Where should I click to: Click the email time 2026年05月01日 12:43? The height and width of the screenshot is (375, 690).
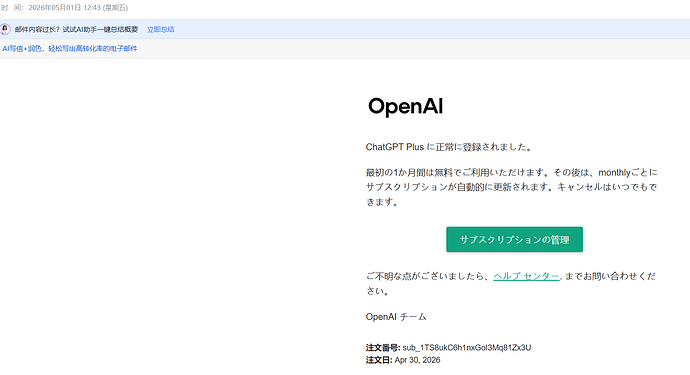[x=78, y=7]
